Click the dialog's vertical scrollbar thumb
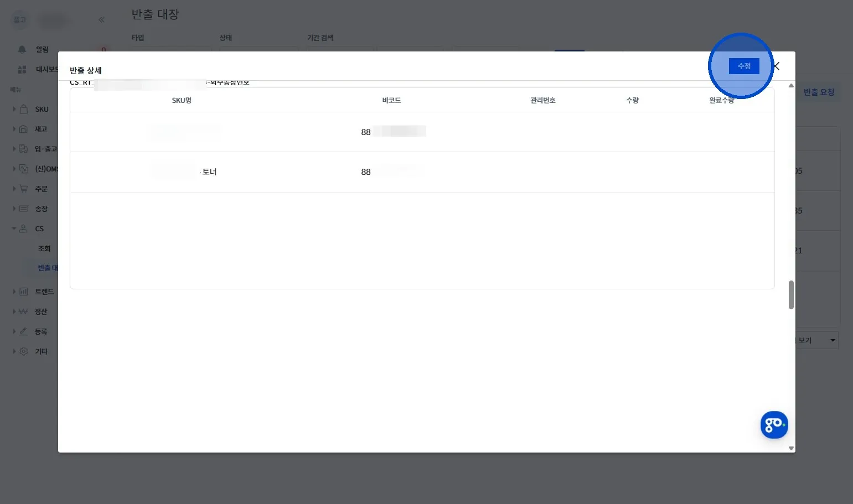Image resolution: width=853 pixels, height=504 pixels. point(791,295)
